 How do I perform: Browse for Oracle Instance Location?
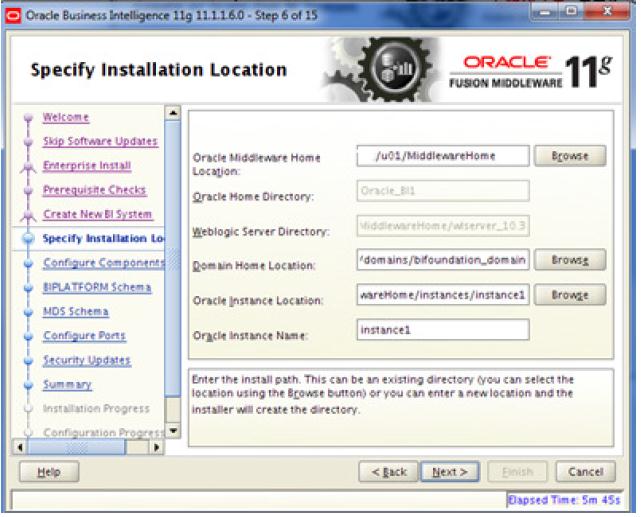tap(570, 295)
